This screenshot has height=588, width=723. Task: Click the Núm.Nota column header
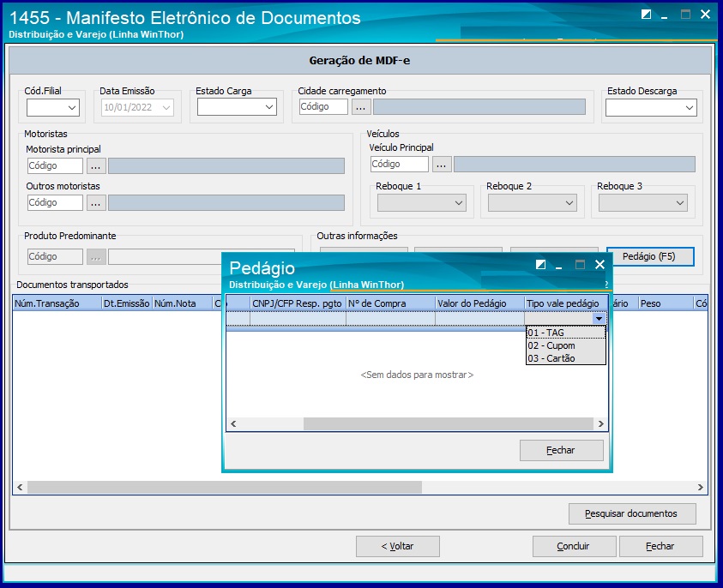(182, 303)
